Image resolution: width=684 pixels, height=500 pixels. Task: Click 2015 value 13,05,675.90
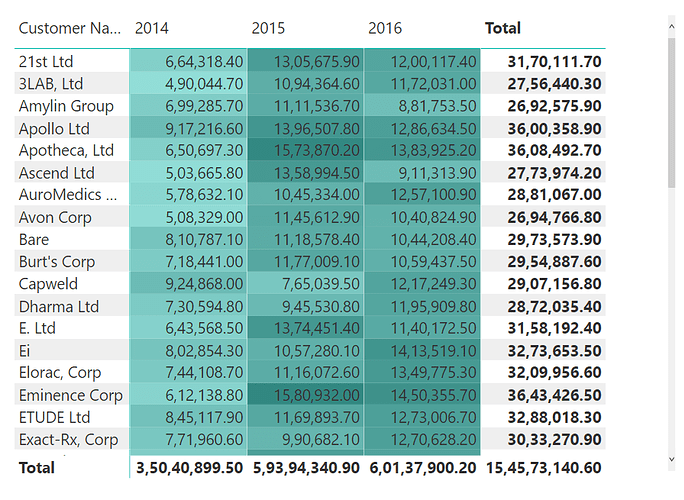pos(316,62)
